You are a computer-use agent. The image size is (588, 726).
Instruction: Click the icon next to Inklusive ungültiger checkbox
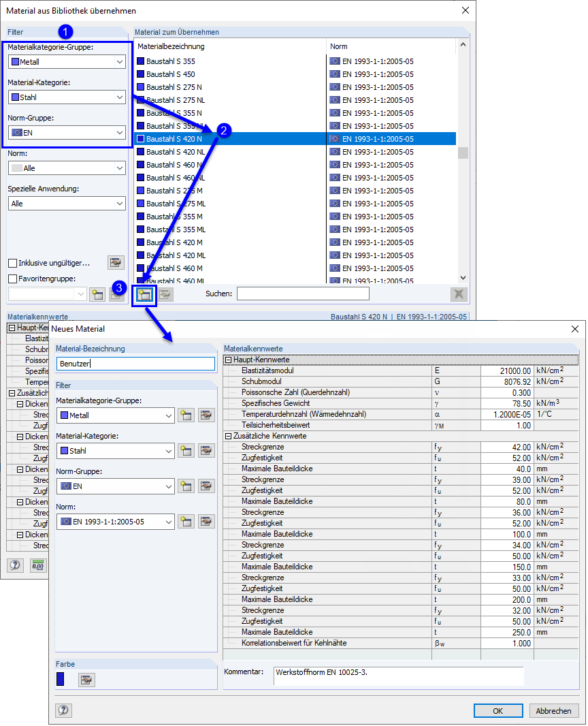coord(116,262)
